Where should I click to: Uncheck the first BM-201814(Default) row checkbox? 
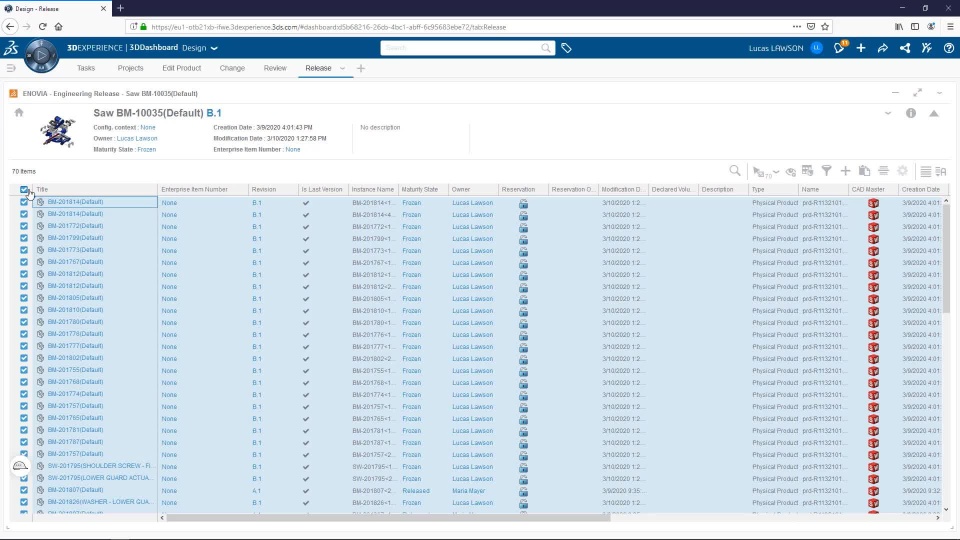24,202
